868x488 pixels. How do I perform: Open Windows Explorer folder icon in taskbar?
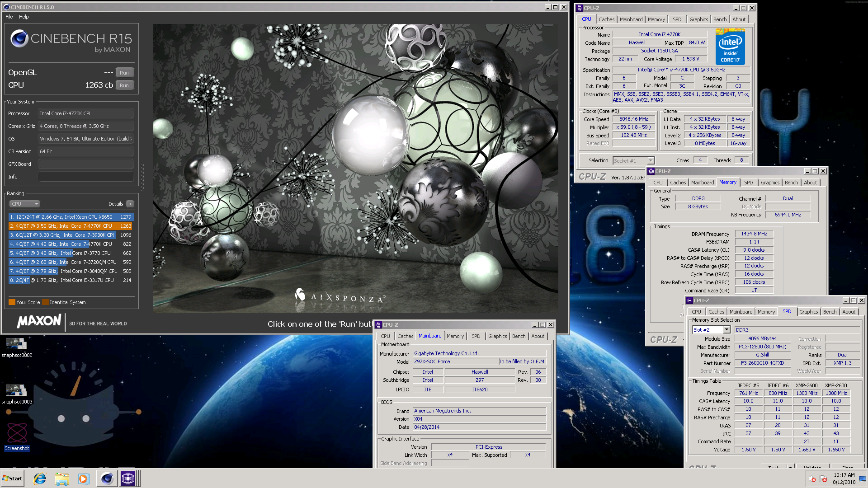[62, 479]
